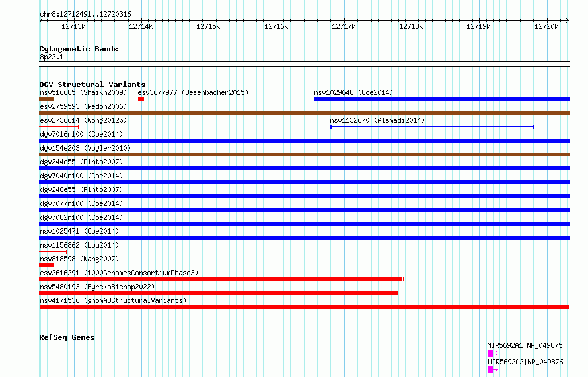Click the thin blue nsv1132670 line

pos(432,127)
